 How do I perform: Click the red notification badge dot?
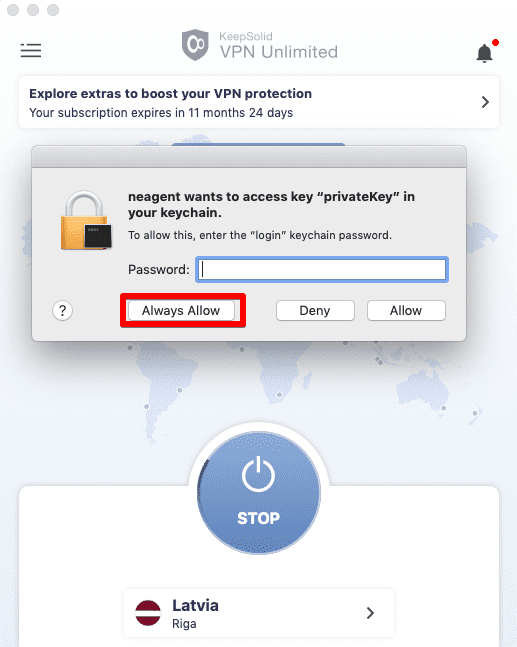496,43
